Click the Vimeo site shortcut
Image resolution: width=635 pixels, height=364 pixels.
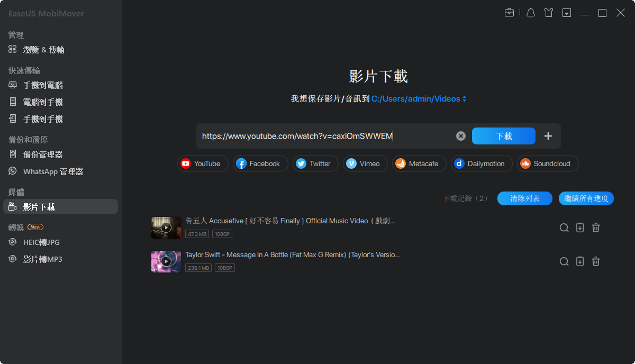(365, 163)
